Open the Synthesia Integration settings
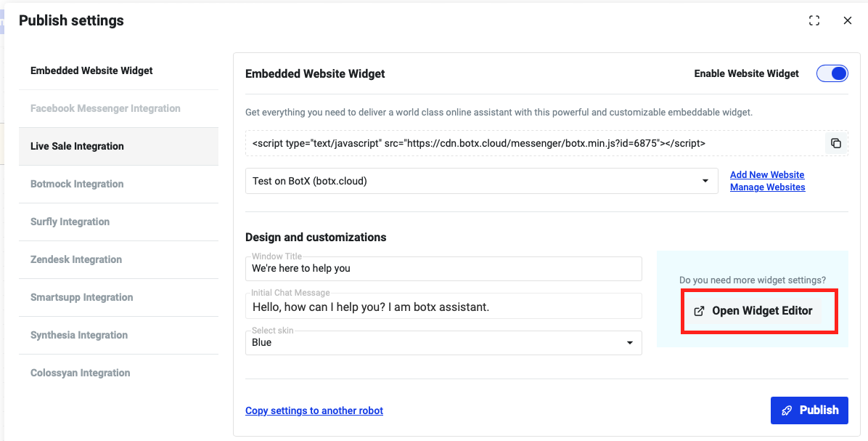Screen dimensions: 868x441 pyautogui.click(x=78, y=335)
